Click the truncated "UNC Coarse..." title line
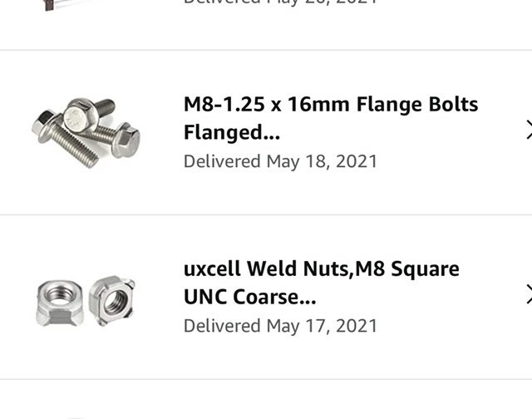532x419 pixels. [x=249, y=297]
